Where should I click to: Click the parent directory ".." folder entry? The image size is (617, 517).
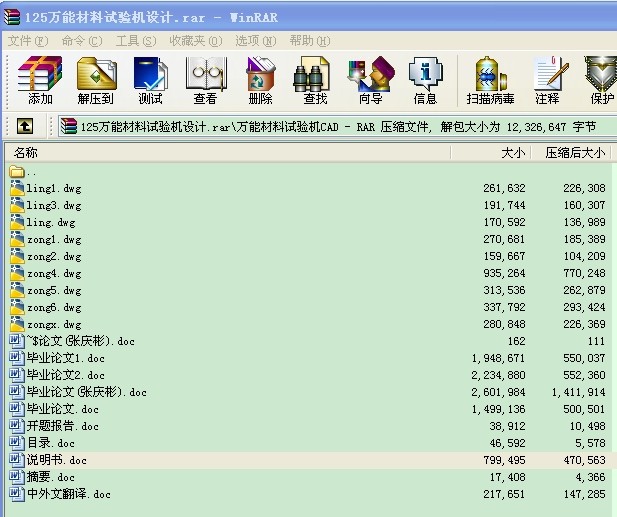(30, 171)
